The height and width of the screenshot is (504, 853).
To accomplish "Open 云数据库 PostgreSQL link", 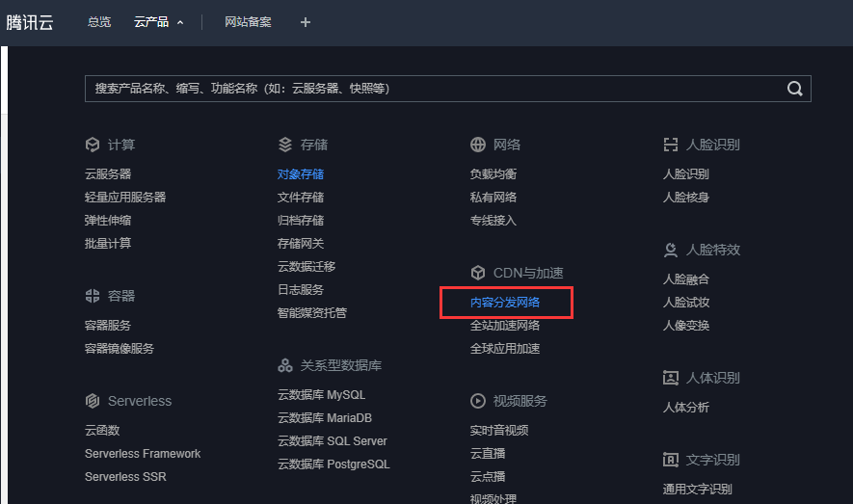I will 333,464.
